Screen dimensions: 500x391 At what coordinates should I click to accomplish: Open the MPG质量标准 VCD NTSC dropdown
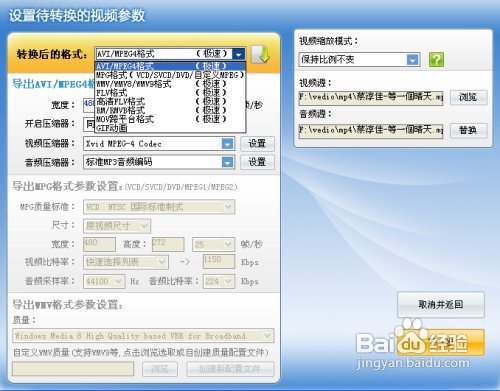[x=159, y=207]
